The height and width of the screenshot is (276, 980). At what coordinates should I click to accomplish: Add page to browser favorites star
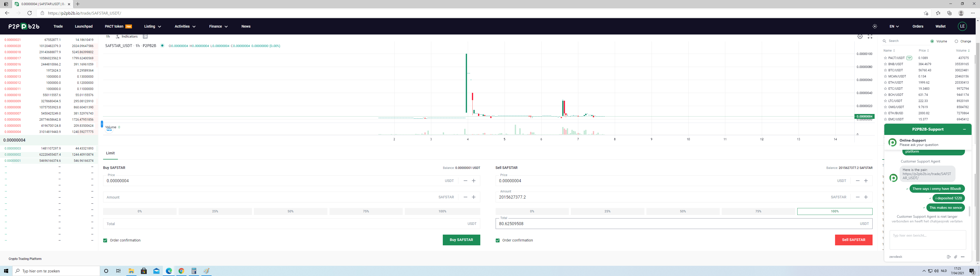point(926,13)
